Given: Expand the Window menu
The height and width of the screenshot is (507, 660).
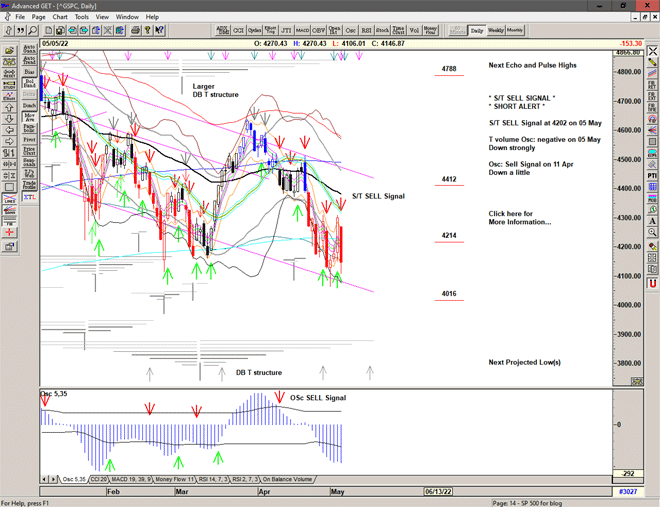Looking at the screenshot, I should [127, 17].
